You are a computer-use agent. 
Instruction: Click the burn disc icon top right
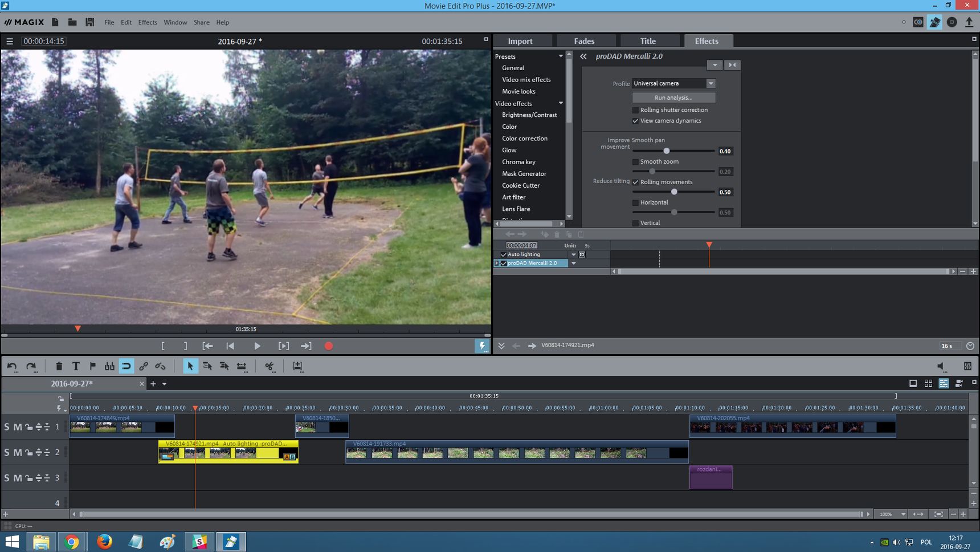(952, 22)
